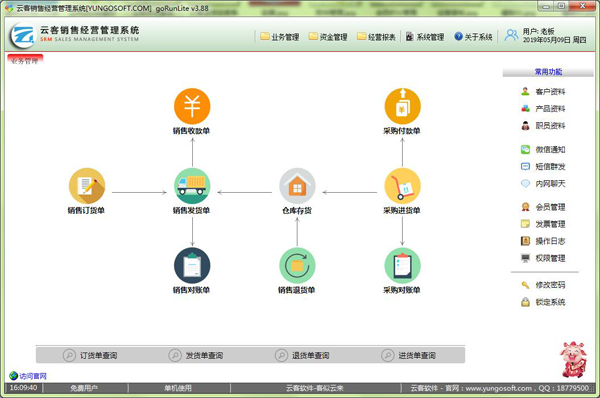
Task: Click the 职员资料 staff icon
Action: [x=525, y=126]
